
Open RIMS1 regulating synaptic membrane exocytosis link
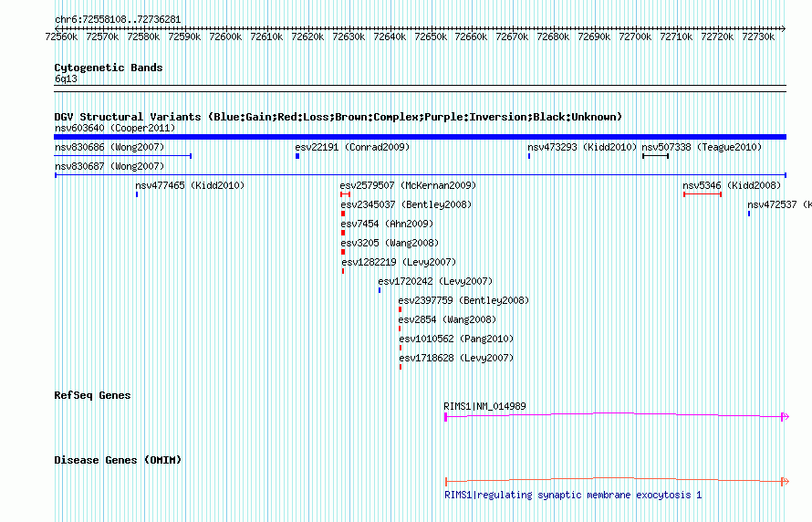click(573, 495)
